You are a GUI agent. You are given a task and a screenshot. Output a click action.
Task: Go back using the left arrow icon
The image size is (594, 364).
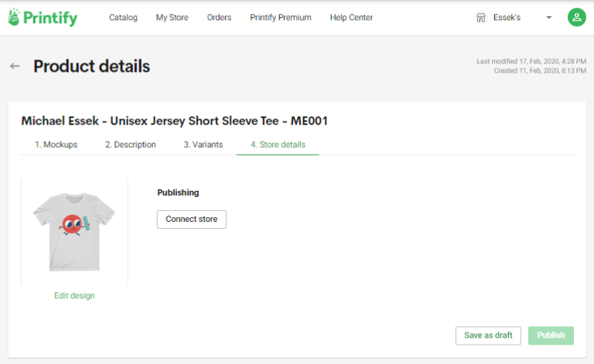15,66
